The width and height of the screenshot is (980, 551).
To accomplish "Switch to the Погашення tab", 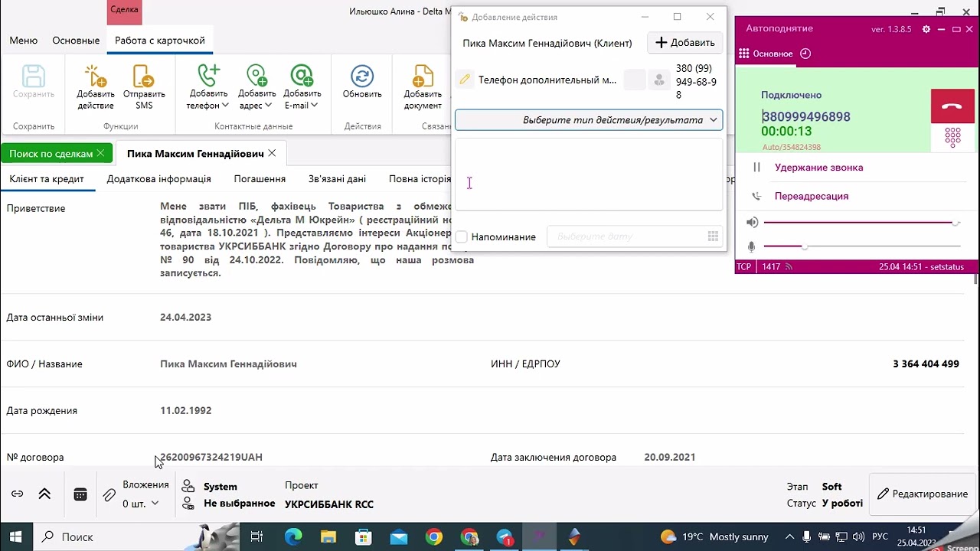I will [x=260, y=178].
